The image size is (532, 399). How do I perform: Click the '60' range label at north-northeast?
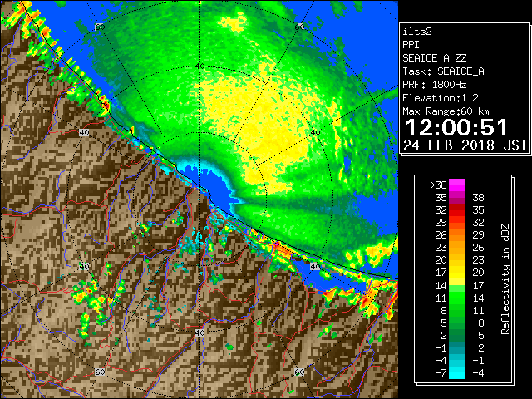coord(300,27)
